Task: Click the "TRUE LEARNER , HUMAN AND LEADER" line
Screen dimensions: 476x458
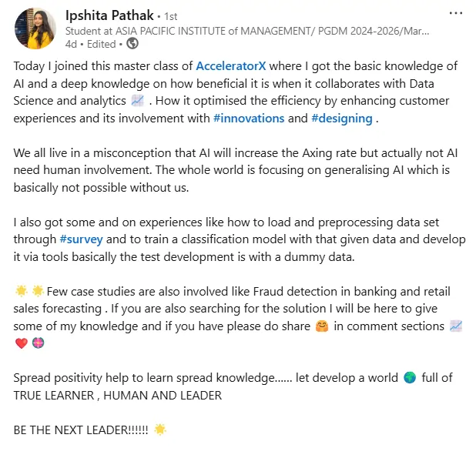Action: pyautogui.click(x=118, y=395)
